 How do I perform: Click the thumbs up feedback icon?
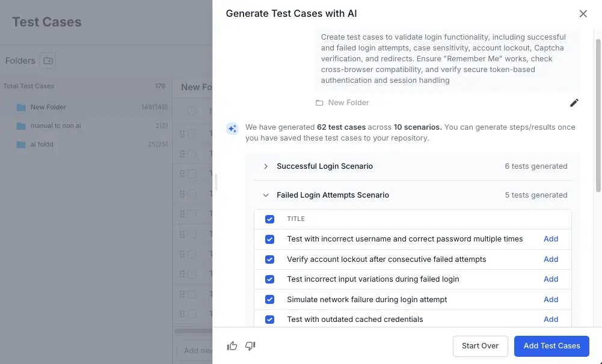[x=232, y=346]
